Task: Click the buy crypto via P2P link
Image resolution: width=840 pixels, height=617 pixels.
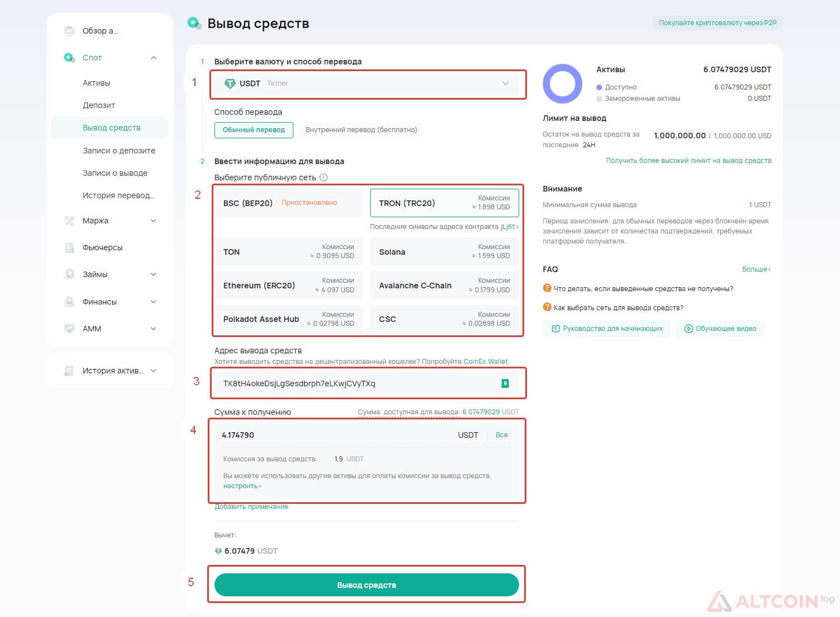Action: click(717, 23)
